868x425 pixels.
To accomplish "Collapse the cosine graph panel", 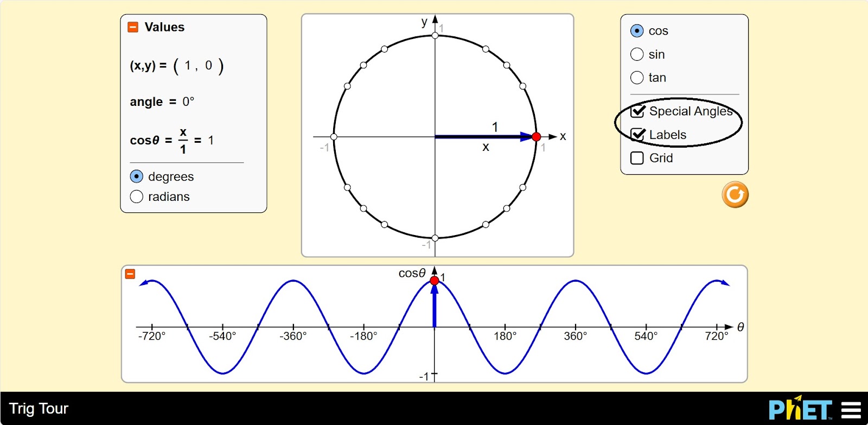I will 130,274.
